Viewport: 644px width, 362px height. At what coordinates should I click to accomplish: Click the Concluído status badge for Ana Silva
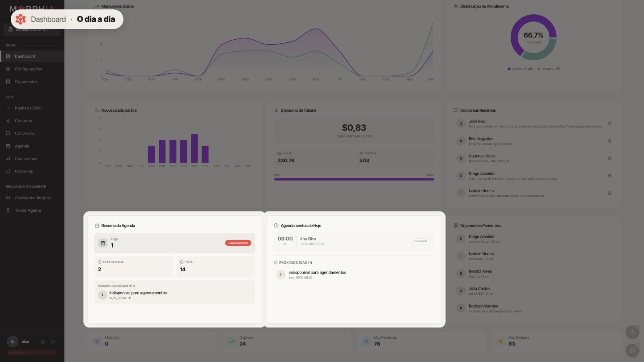(x=421, y=241)
